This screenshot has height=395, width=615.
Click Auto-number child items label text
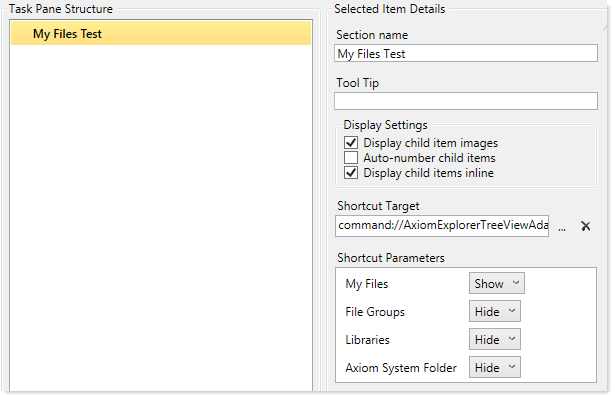pos(429,158)
